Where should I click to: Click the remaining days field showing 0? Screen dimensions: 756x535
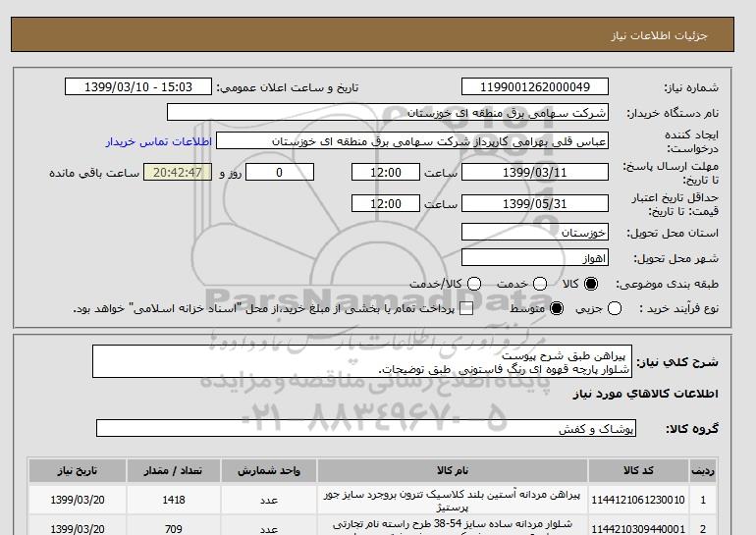click(280, 172)
